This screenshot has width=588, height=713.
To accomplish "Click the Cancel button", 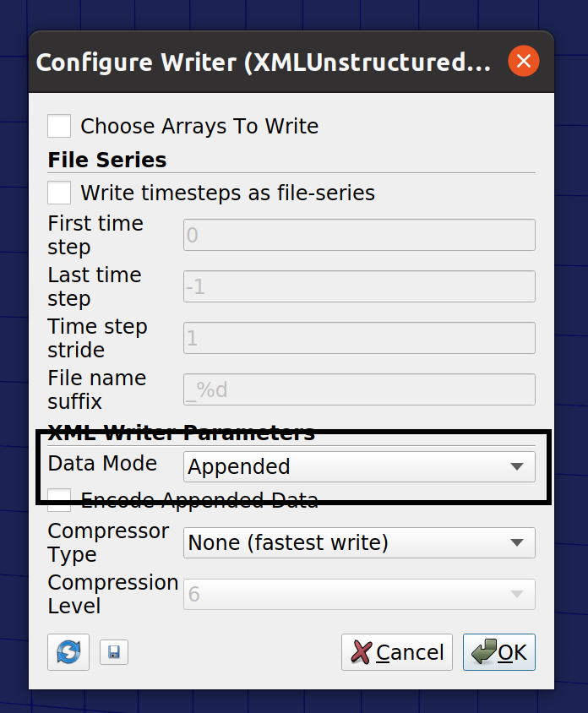I will pyautogui.click(x=397, y=652).
